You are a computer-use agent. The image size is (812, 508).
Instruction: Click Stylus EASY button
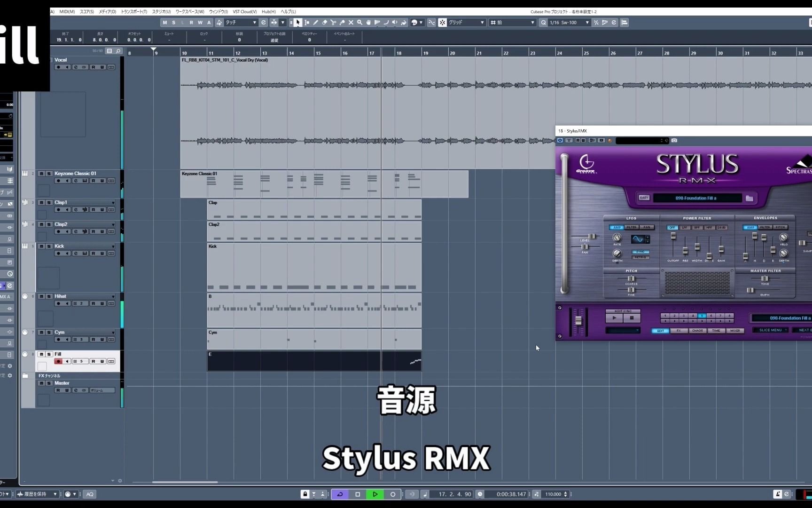(x=644, y=198)
